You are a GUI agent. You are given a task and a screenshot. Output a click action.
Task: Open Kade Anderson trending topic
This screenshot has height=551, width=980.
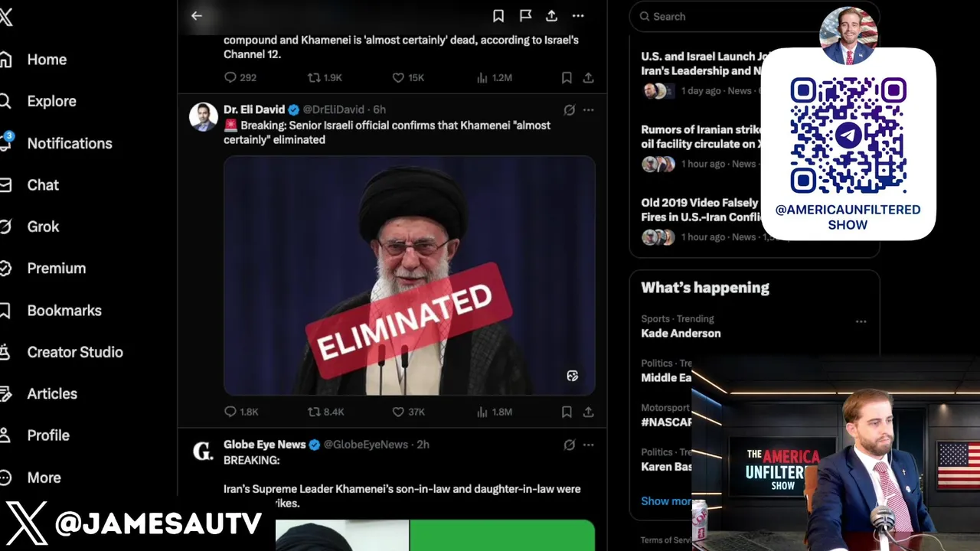(x=681, y=333)
